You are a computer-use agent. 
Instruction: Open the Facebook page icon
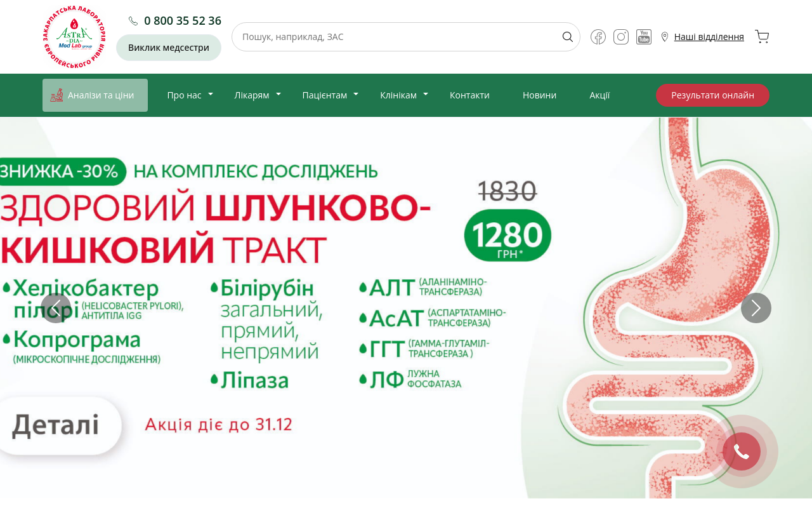[598, 37]
